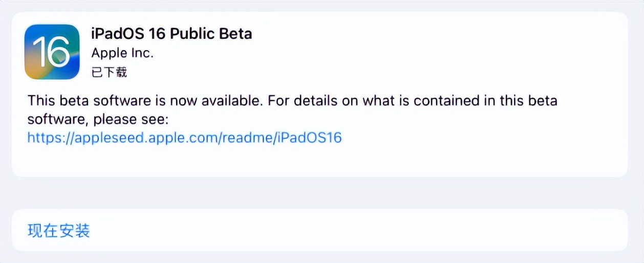Open the appleseed.apple.com readme link

[x=184, y=137]
